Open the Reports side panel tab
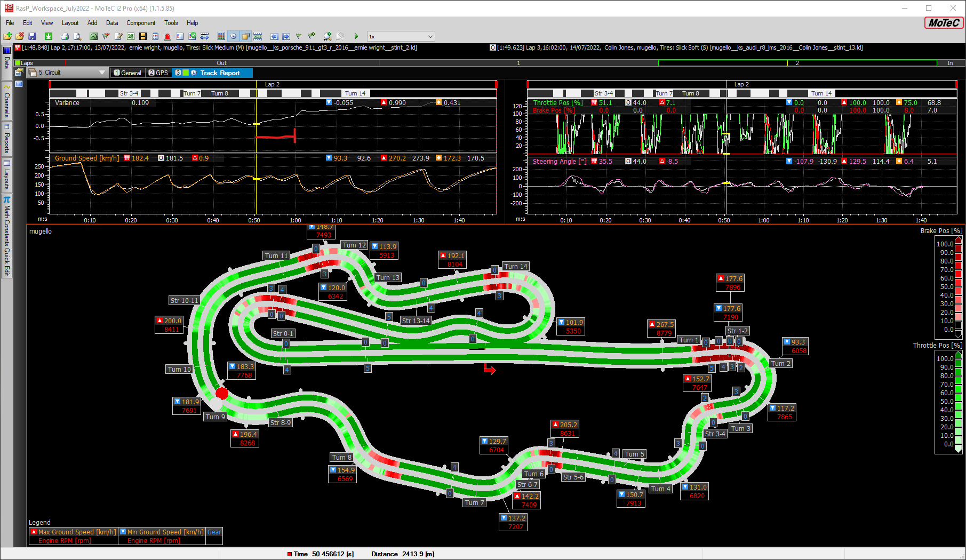Viewport: 966px width, 560px height. coord(7,139)
